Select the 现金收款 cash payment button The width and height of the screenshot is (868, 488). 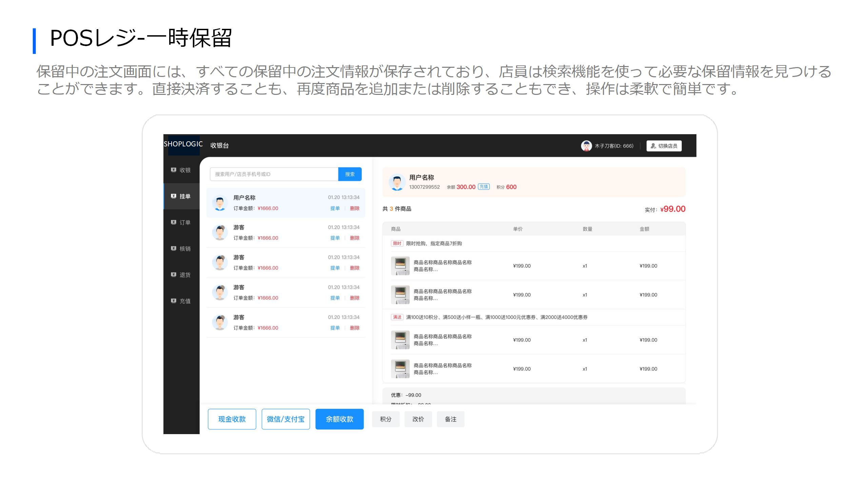coord(232,419)
